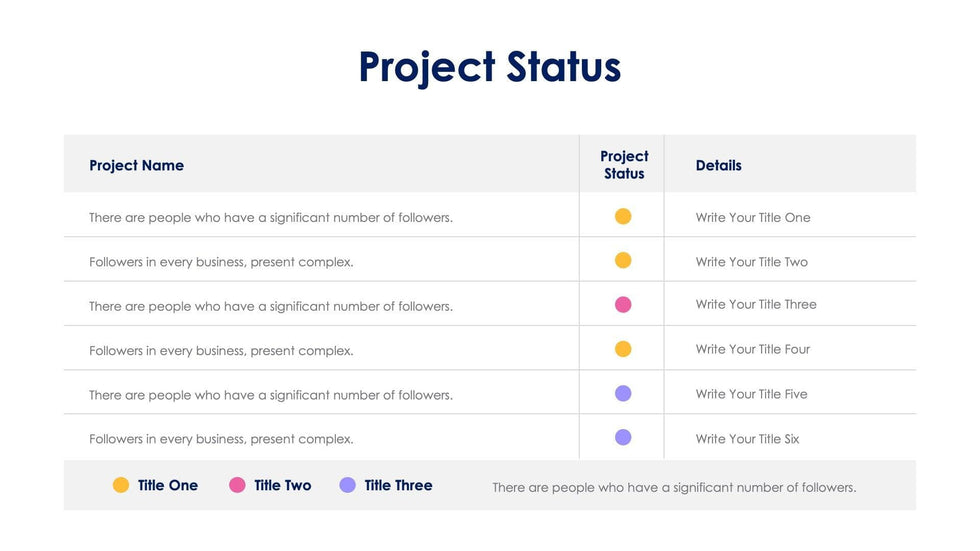Click the yellow status dot in row one
980x551 pixels.
(623, 216)
